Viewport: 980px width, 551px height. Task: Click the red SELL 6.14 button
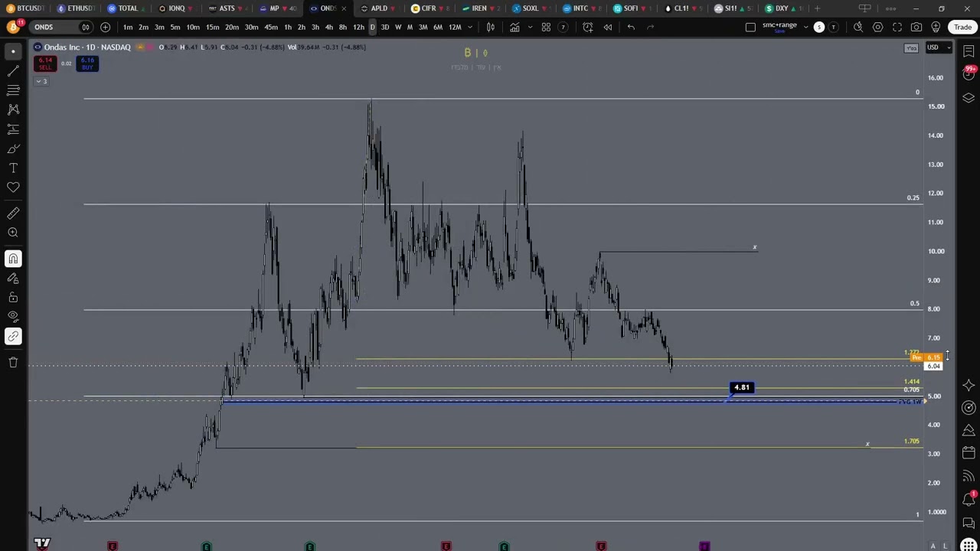pyautogui.click(x=45, y=64)
